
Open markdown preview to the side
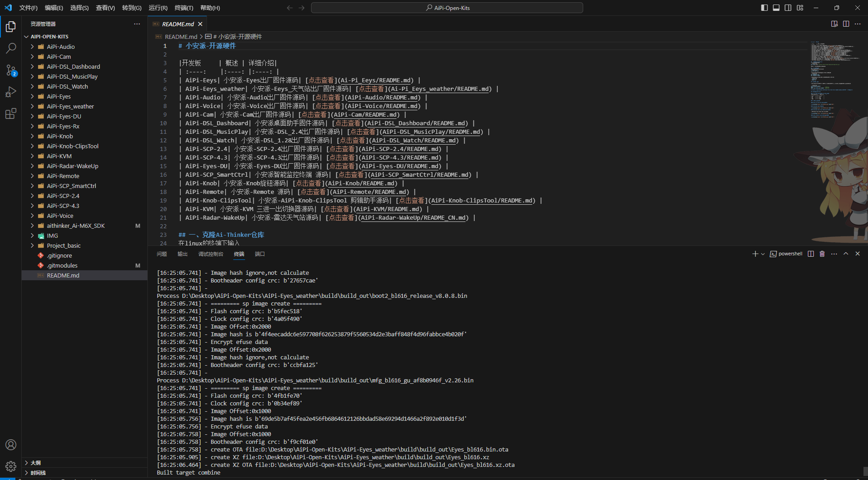(835, 24)
